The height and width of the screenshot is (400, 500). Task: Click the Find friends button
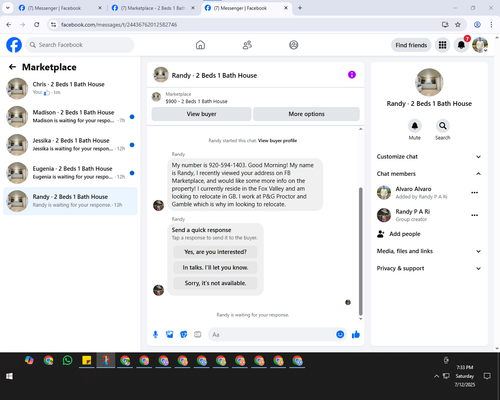point(411,45)
